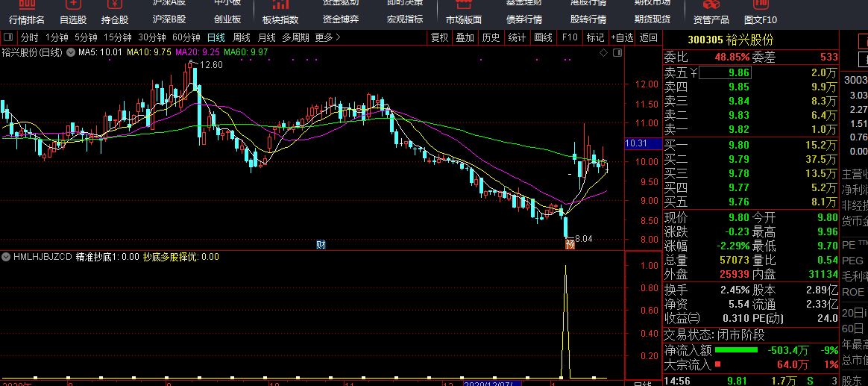868x386 pixels.
Task: Click the MA60: 9.97 indicator label
Action: (x=246, y=53)
